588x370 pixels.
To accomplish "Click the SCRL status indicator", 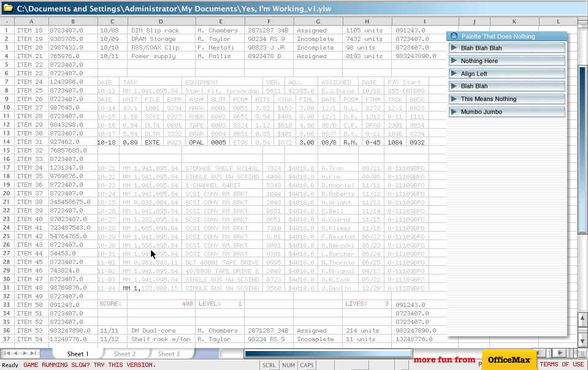I will click(269, 364).
